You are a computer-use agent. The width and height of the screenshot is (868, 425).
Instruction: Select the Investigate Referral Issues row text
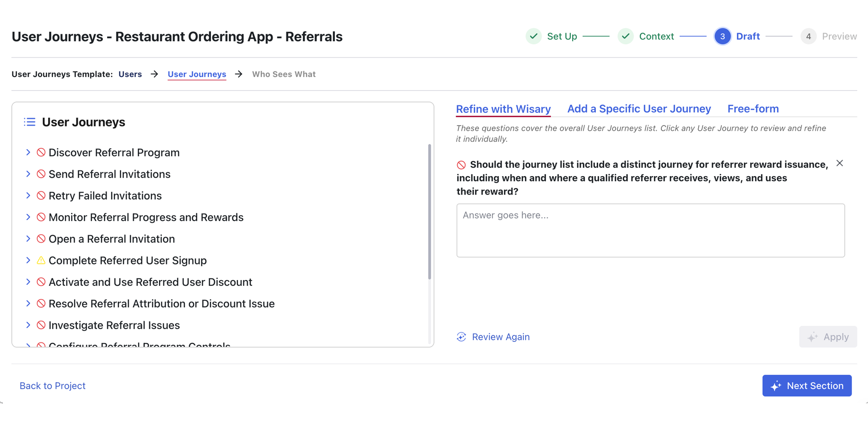pyautogui.click(x=114, y=325)
